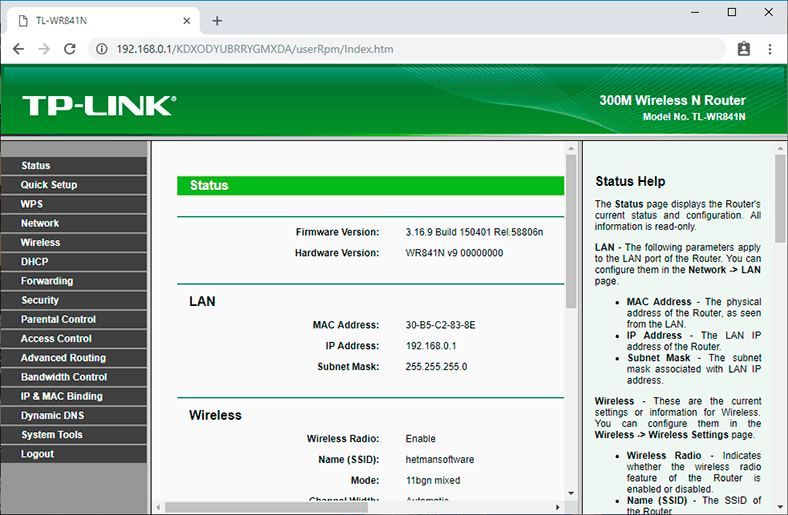Click the LAN section heading
The height and width of the screenshot is (515, 788).
coord(202,301)
